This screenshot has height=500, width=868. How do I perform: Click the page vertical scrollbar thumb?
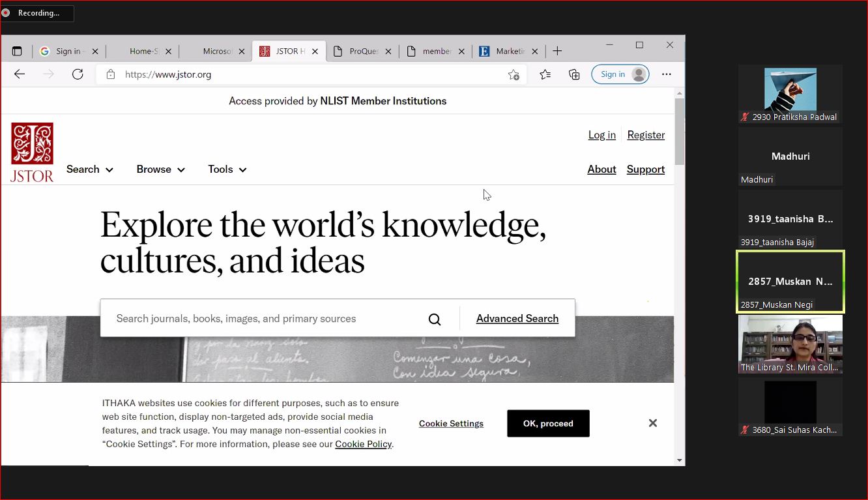coord(680,132)
